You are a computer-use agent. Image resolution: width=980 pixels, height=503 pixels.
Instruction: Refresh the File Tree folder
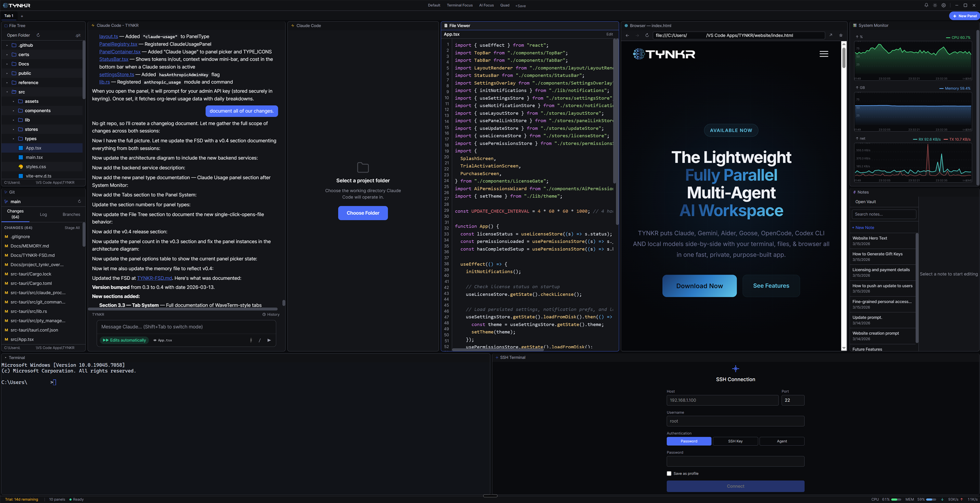(38, 35)
